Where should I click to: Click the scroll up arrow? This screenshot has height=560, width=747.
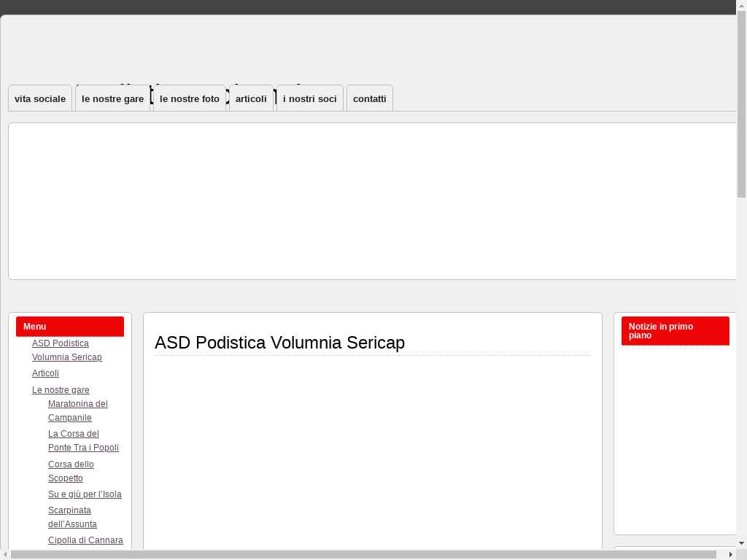point(741,5)
